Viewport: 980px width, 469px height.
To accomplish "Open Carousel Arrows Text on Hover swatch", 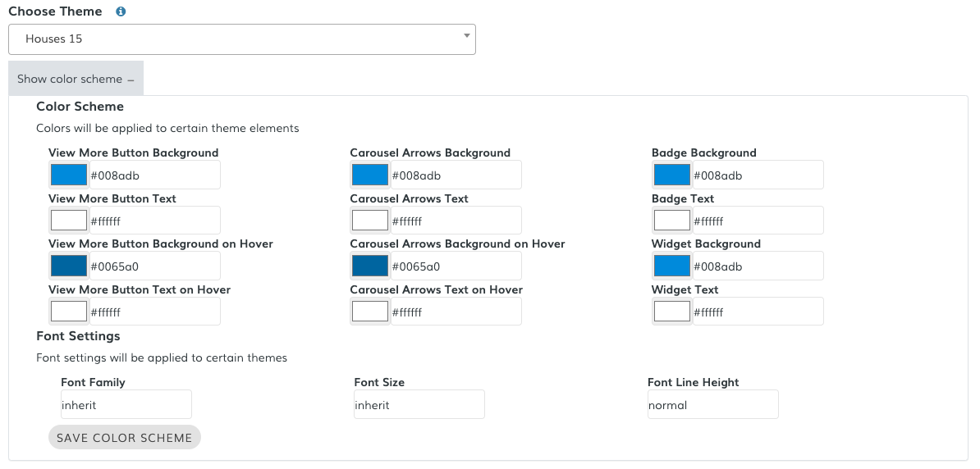I will 370,312.
